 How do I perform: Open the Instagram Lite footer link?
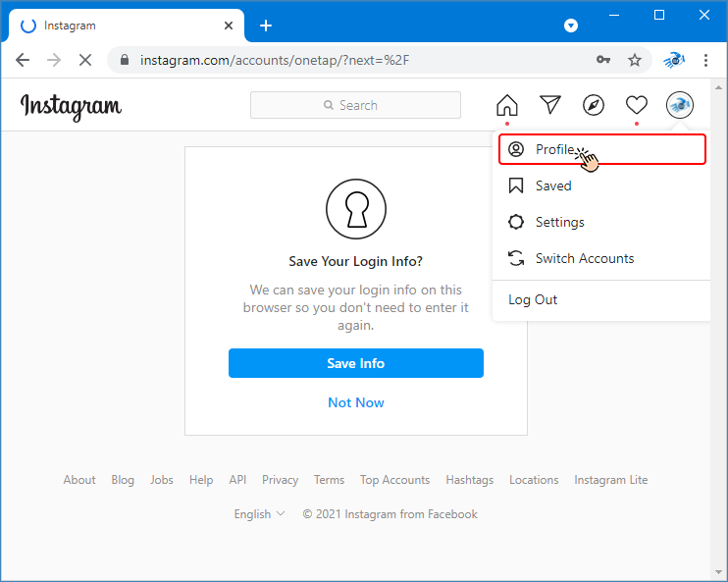(611, 480)
